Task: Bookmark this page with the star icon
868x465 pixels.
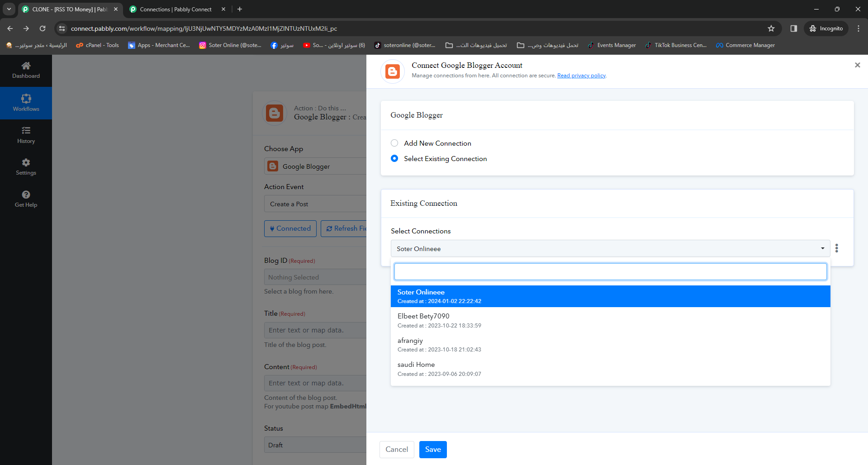Action: [x=771, y=28]
